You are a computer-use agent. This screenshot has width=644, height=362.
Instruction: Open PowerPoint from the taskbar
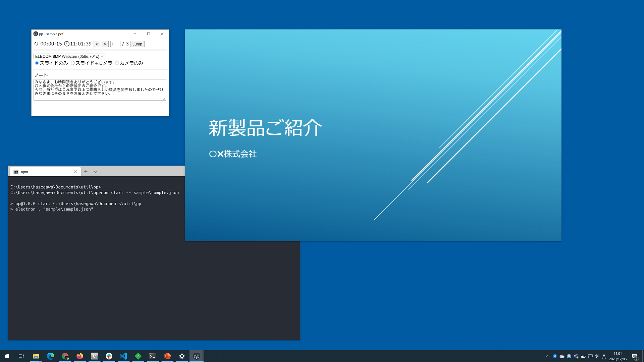(x=167, y=356)
